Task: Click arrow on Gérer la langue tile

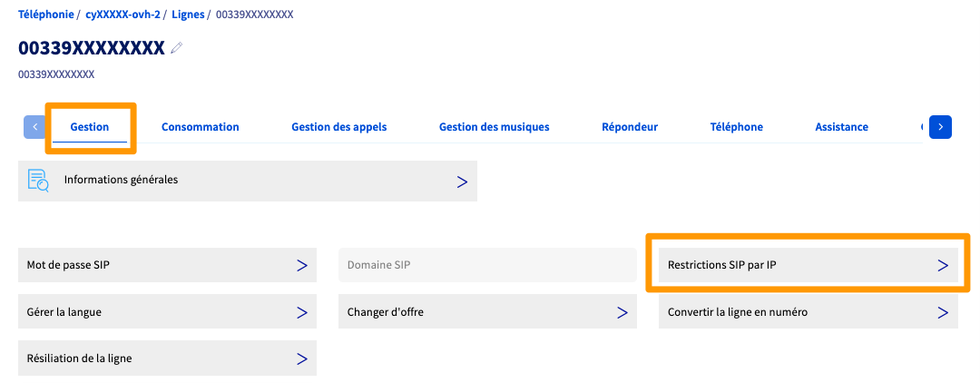Action: [301, 312]
